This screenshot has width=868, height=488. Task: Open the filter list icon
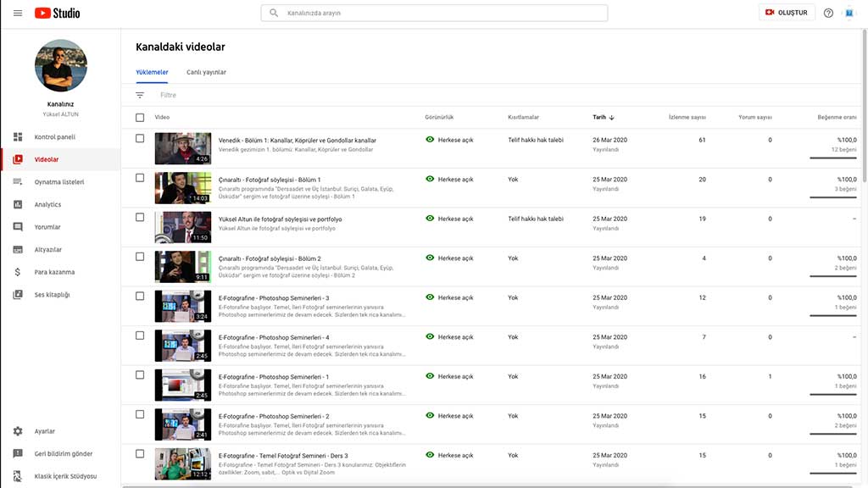coord(140,95)
